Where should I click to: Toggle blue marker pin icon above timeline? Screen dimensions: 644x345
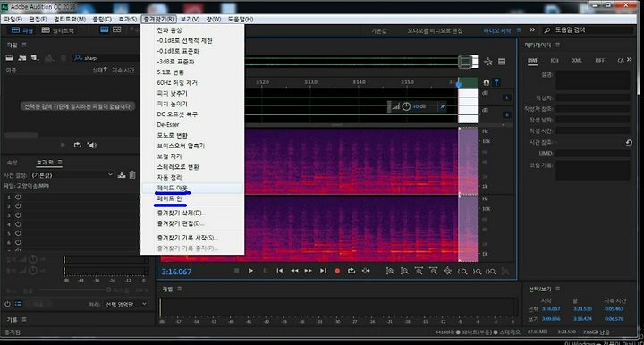(496, 82)
